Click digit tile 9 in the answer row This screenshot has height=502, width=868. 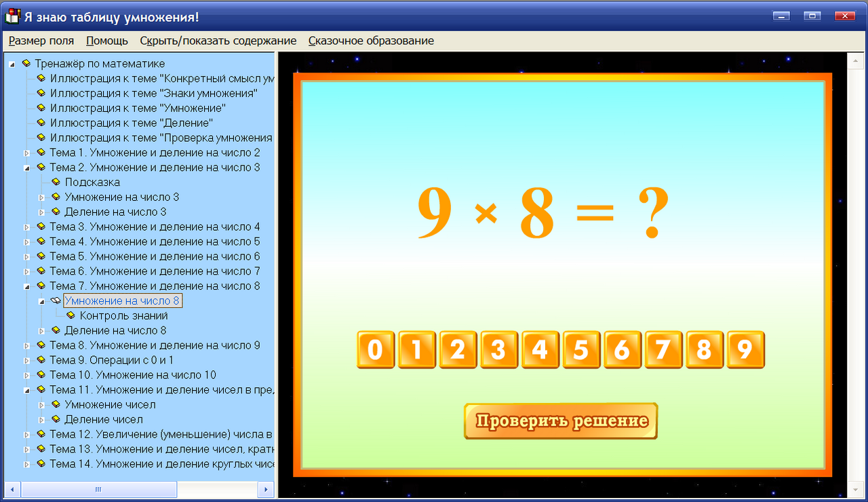tap(746, 350)
